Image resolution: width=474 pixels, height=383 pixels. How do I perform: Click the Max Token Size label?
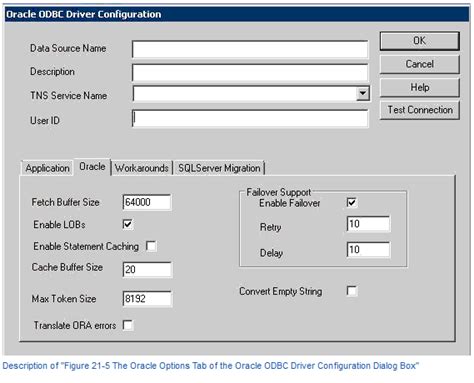pyautogui.click(x=64, y=299)
